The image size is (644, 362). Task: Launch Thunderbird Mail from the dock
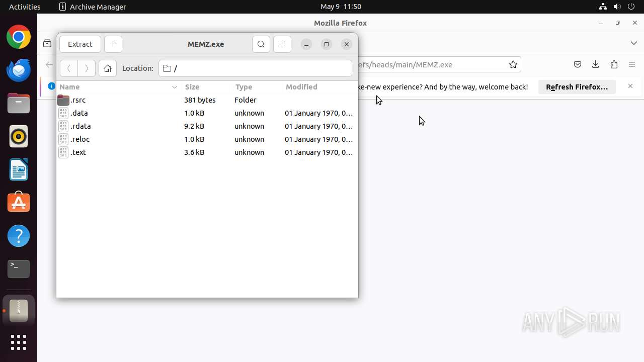point(19,70)
